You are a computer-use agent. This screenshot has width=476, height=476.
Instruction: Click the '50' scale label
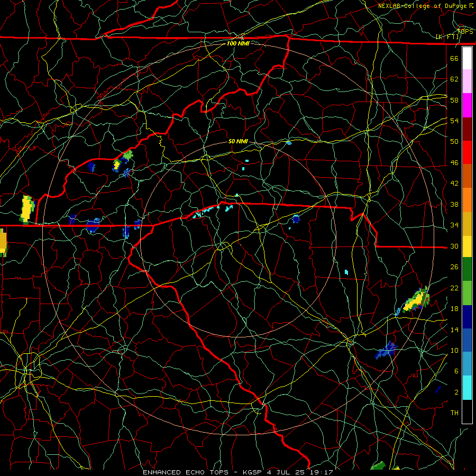click(454, 142)
